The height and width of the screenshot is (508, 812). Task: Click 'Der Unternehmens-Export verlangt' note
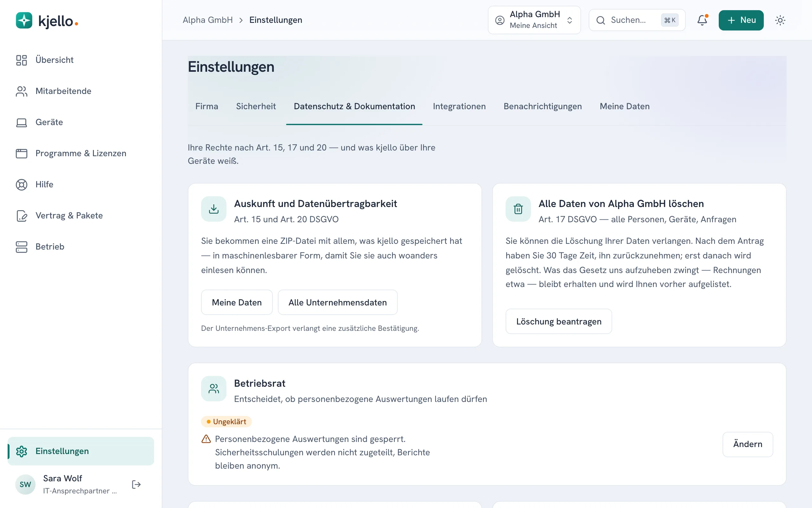pos(310,328)
